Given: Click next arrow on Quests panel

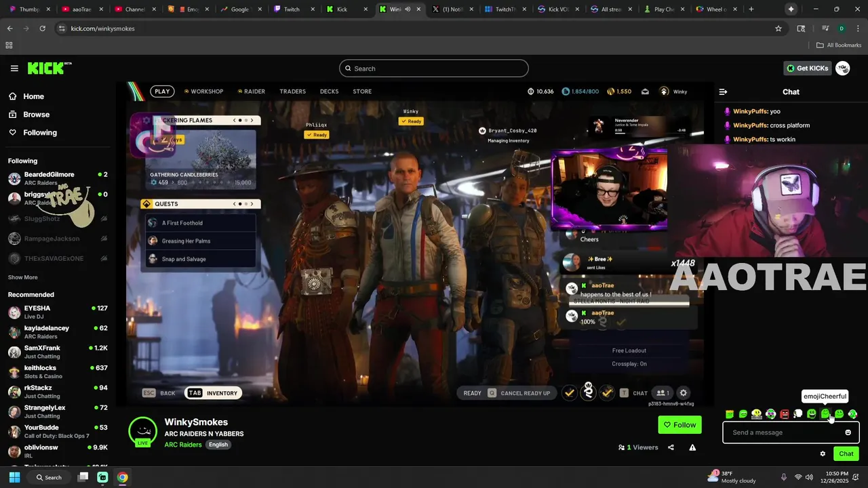Looking at the screenshot, I should (252, 204).
